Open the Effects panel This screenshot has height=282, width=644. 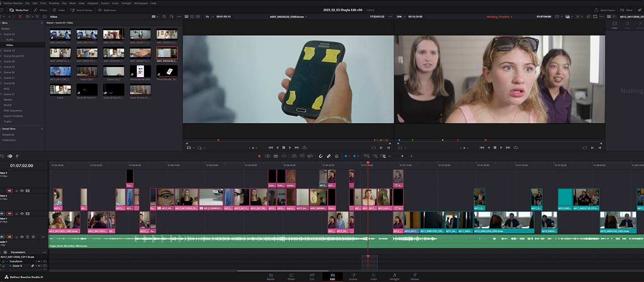(x=41, y=10)
